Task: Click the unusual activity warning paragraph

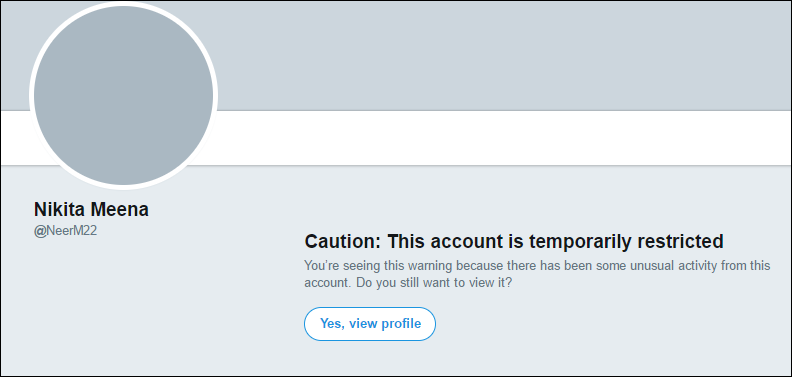Action: 537,274
